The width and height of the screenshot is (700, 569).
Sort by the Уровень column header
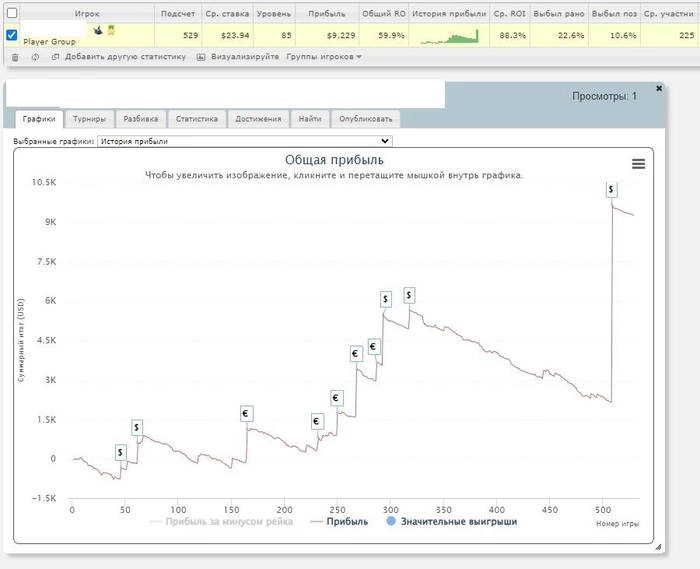274,14
